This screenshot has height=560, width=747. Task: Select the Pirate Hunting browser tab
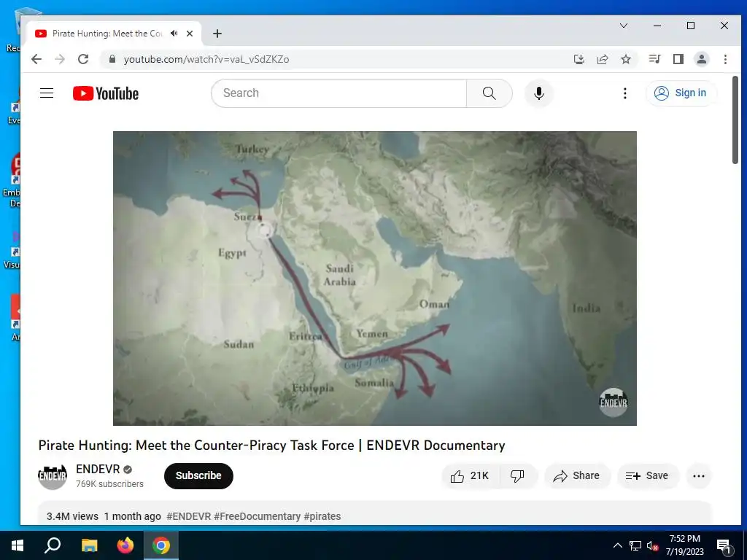[x=114, y=34]
